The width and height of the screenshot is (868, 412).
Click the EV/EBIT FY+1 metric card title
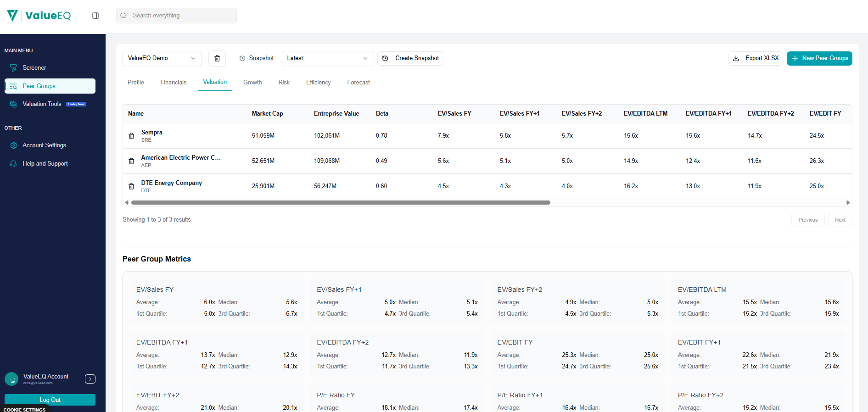click(x=699, y=342)
